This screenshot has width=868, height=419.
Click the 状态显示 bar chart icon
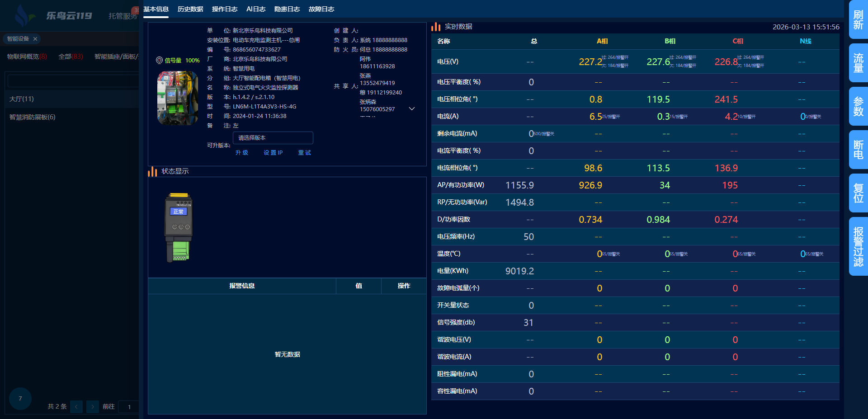tap(152, 171)
